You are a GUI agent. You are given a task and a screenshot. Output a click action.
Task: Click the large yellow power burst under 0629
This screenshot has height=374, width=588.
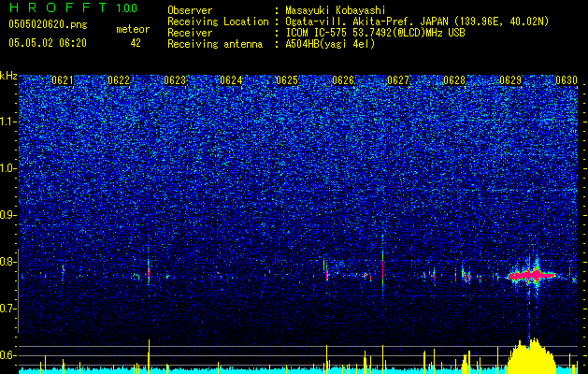532,356
